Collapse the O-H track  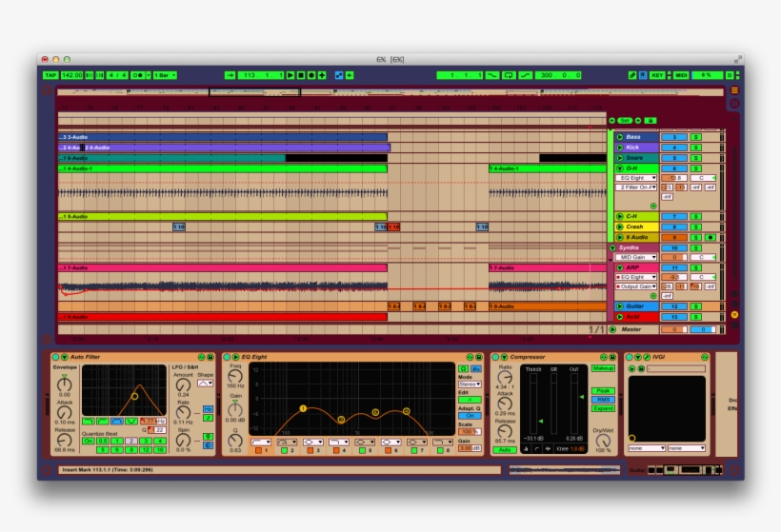tap(620, 168)
